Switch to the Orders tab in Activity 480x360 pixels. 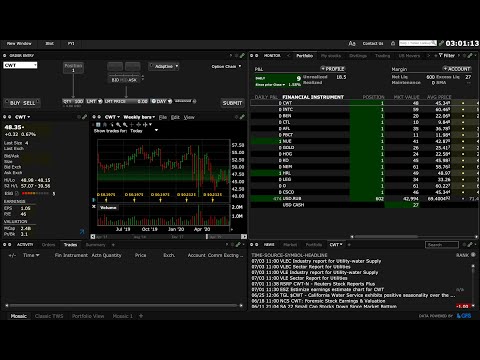coord(48,245)
